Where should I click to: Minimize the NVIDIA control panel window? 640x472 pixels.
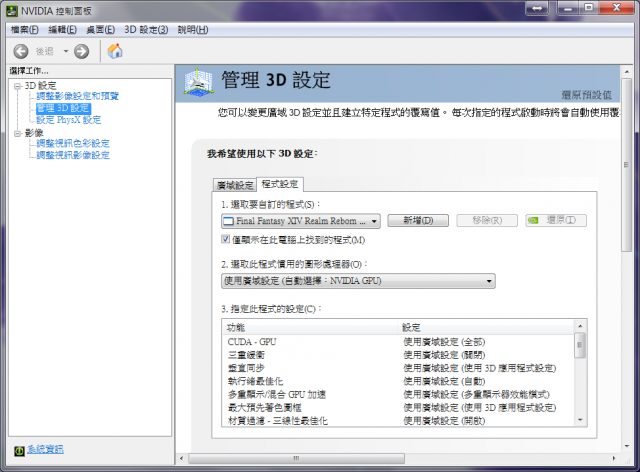(568, 8)
